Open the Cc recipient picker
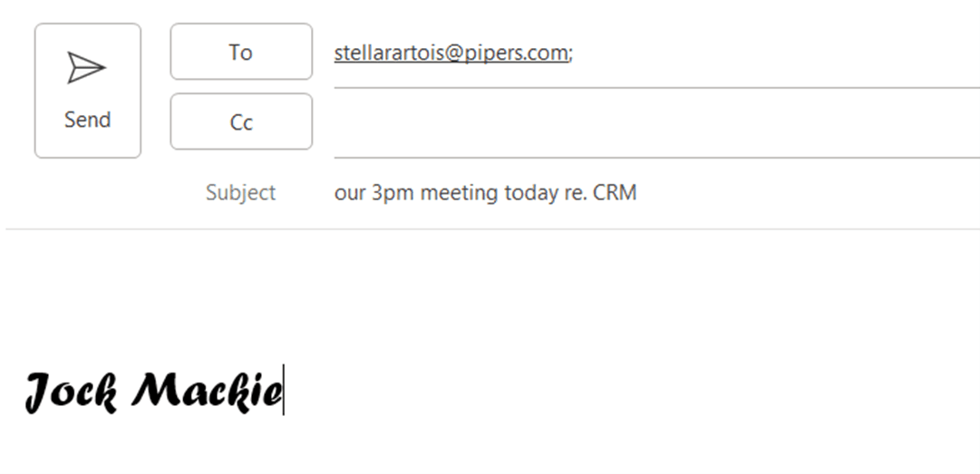Viewport: 980px width, 474px height. pos(241,122)
